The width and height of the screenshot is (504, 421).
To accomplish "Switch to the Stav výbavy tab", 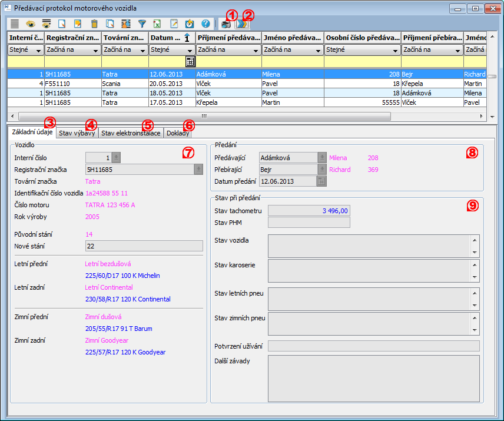I will 77,133.
